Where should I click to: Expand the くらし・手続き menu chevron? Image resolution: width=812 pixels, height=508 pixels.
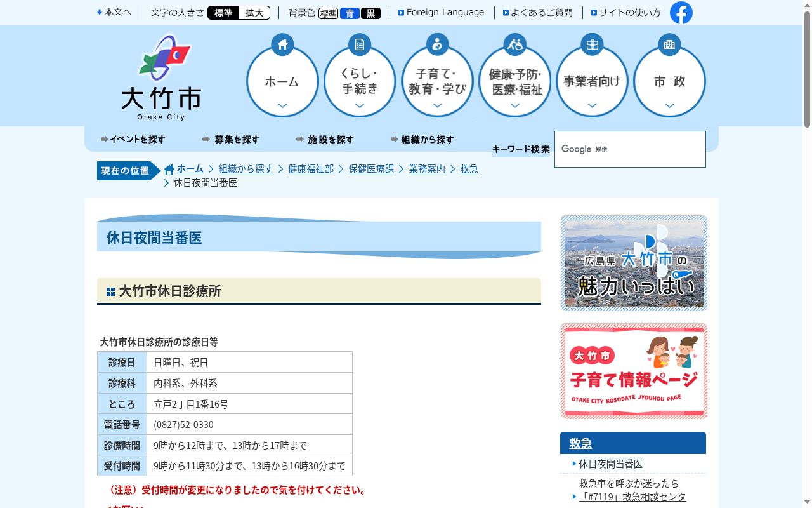(360, 105)
